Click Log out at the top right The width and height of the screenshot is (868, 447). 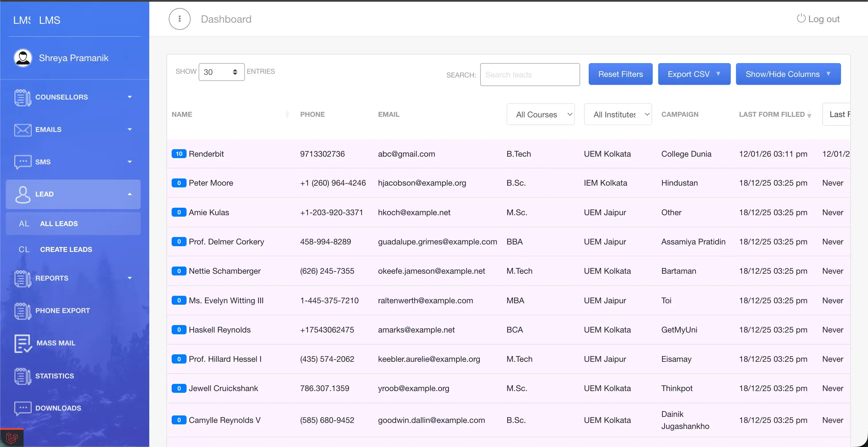[x=818, y=19]
